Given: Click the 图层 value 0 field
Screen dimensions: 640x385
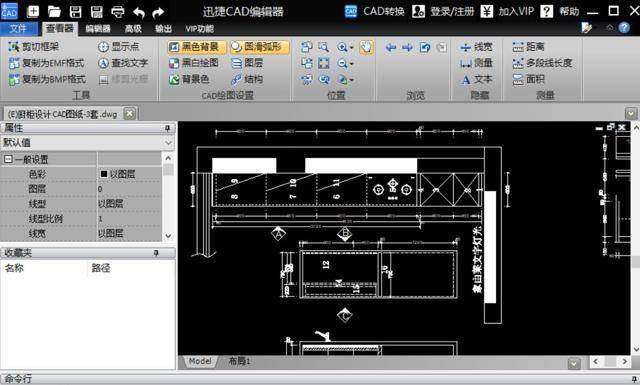Looking at the screenshot, I should (129, 189).
